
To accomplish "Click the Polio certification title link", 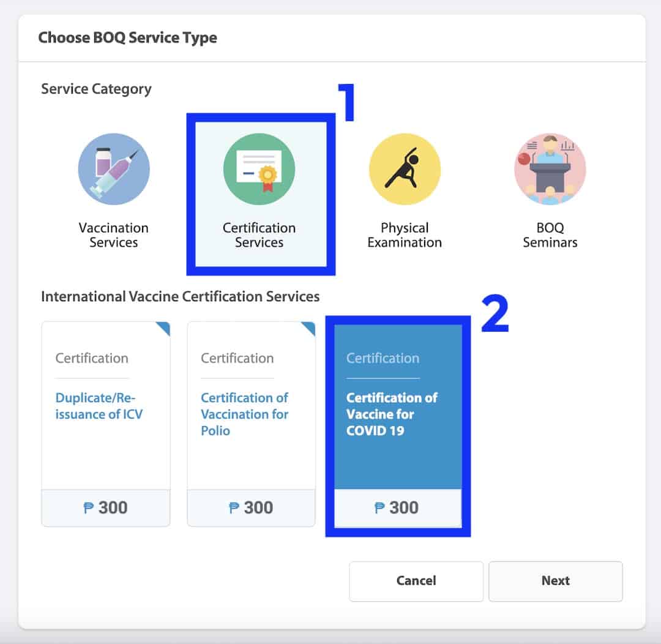I will [x=244, y=414].
